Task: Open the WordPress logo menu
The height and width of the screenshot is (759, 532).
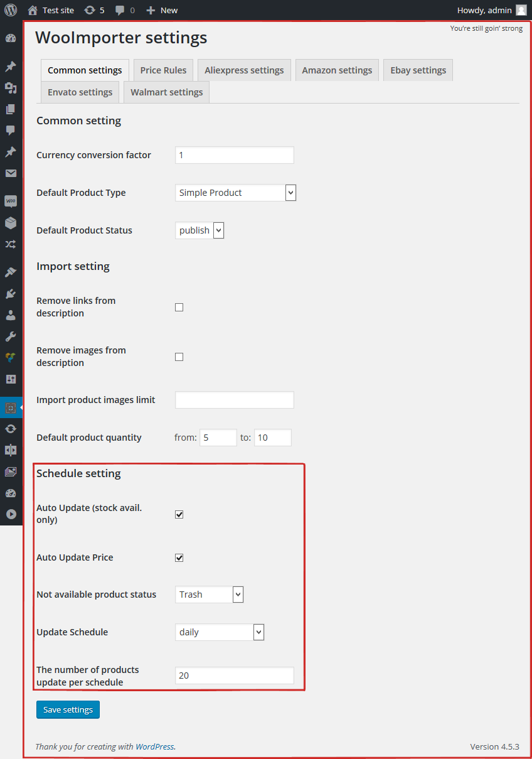Action: point(11,10)
